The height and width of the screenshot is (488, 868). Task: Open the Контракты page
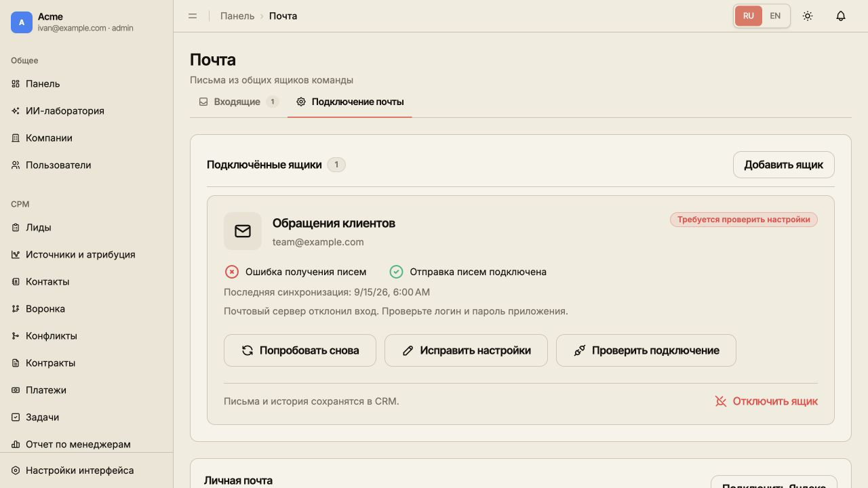point(86,363)
